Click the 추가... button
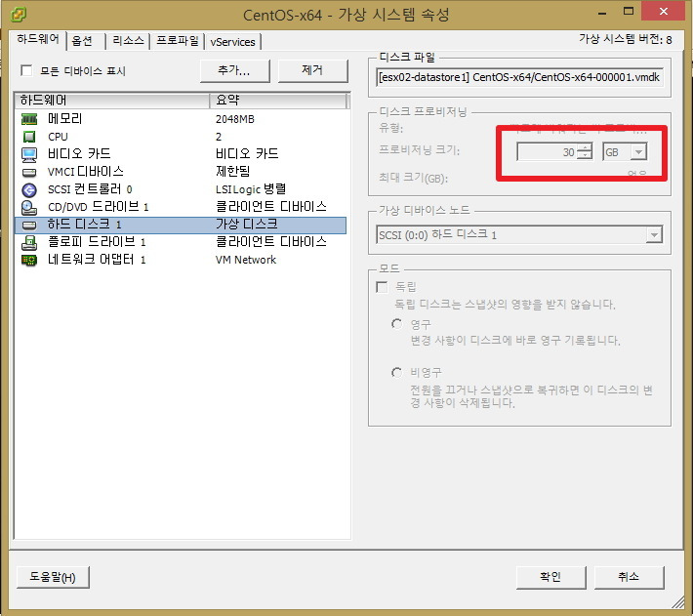Screen dimensions: 693x616 pyautogui.click(x=234, y=70)
